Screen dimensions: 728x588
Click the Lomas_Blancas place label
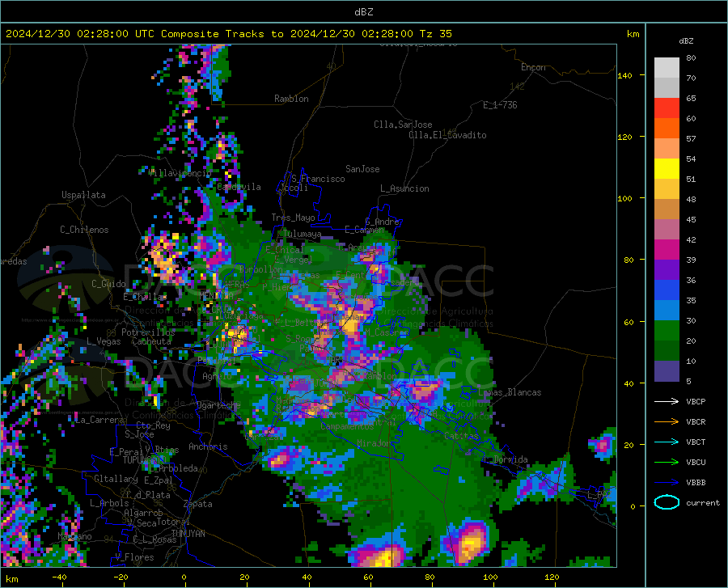click(x=510, y=392)
